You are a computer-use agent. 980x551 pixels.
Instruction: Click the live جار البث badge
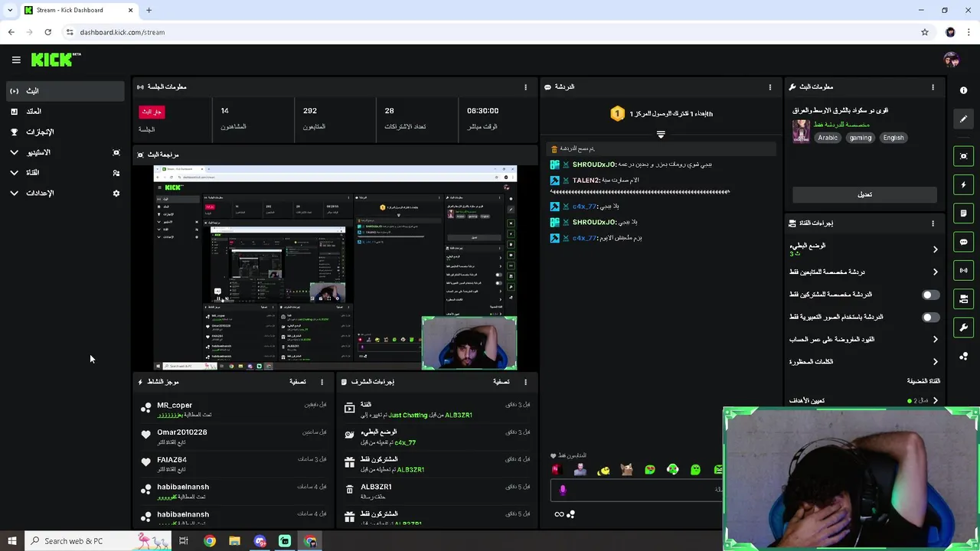tap(151, 112)
